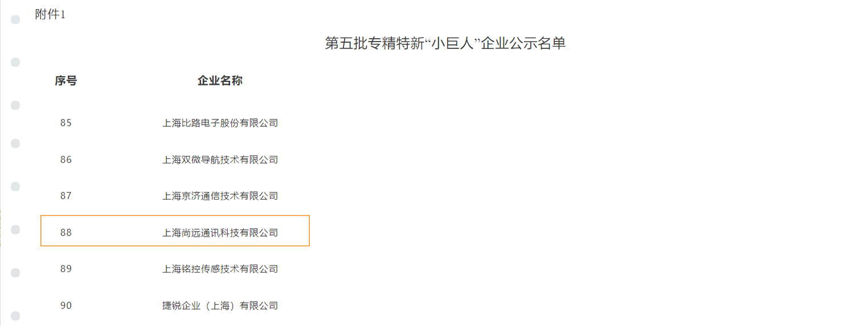The width and height of the screenshot is (868, 326).
Task: Click 上海铭控传感技术有限公司 company name
Action: 220,269
